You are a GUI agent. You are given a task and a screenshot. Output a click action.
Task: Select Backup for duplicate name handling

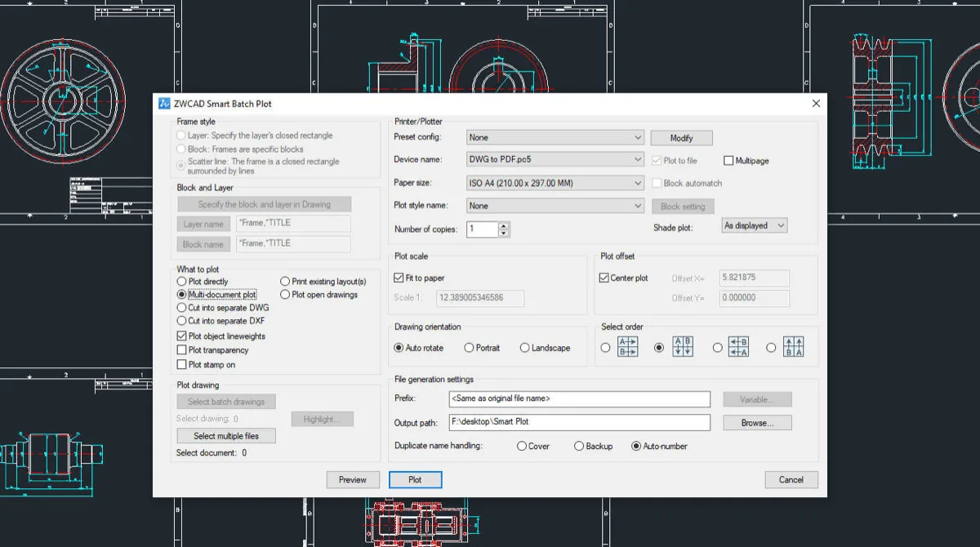tap(579, 447)
